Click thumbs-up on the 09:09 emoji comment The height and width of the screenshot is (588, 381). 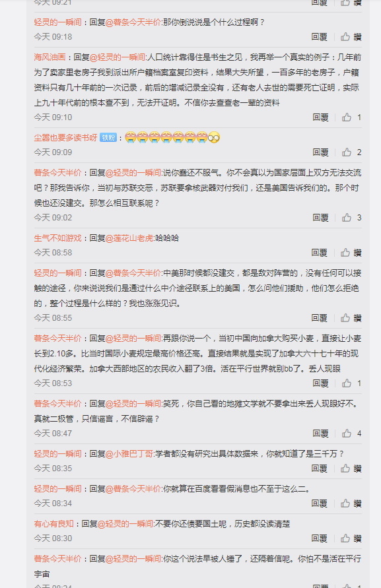(347, 152)
